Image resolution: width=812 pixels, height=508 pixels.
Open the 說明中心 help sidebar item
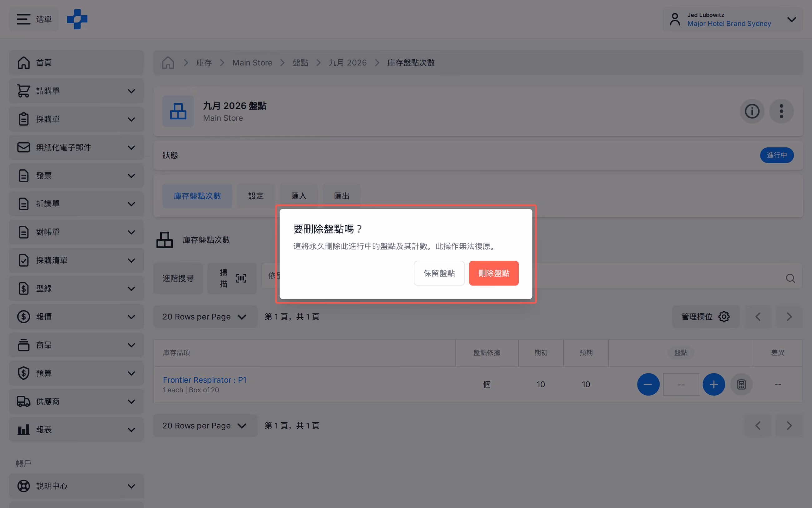click(x=76, y=486)
